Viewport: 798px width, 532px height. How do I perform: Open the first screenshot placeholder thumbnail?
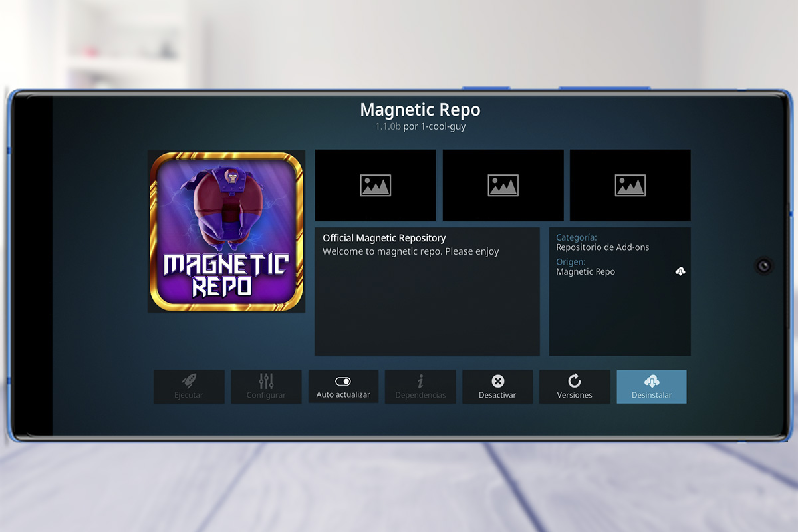[375, 185]
